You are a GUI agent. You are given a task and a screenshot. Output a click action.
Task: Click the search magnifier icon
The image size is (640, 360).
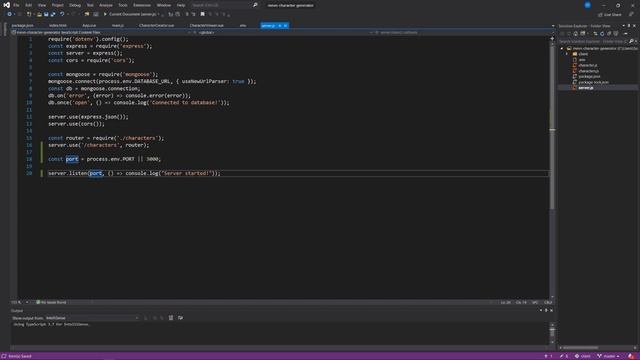(255, 5)
